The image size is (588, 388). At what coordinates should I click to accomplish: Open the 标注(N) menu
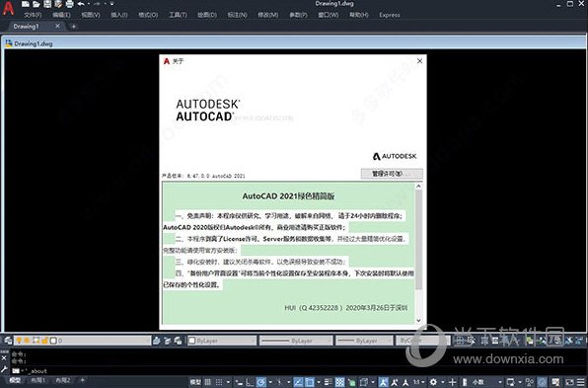click(237, 15)
